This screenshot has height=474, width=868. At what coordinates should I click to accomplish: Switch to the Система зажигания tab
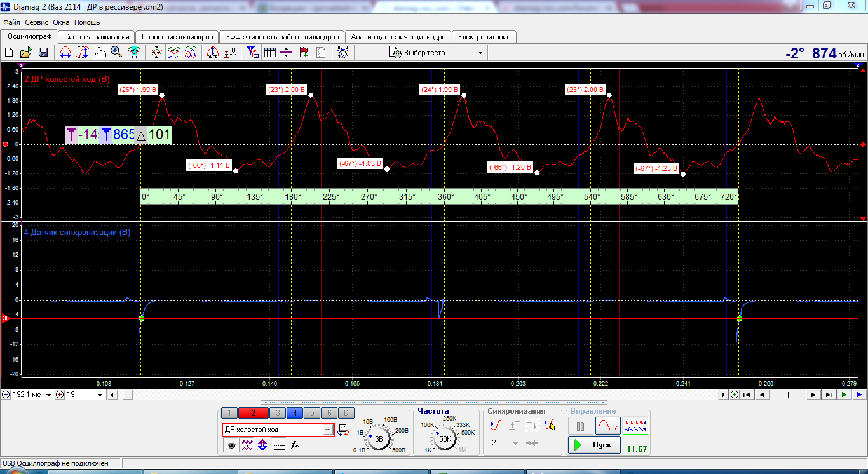[x=97, y=37]
